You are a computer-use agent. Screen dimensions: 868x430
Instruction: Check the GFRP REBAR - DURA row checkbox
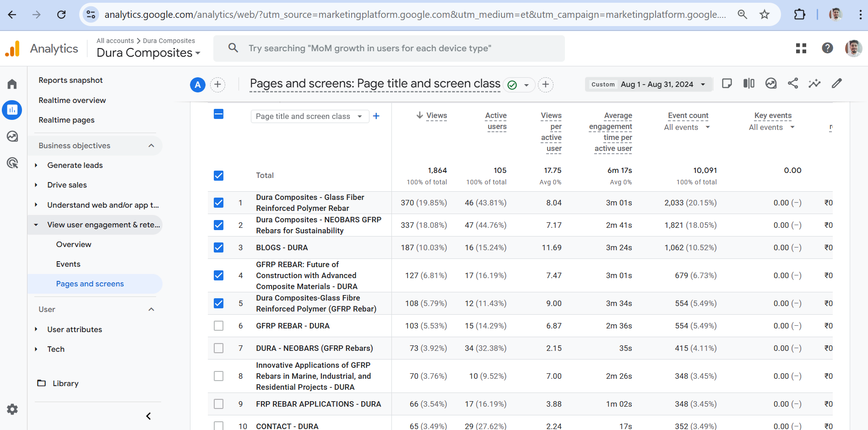219,326
